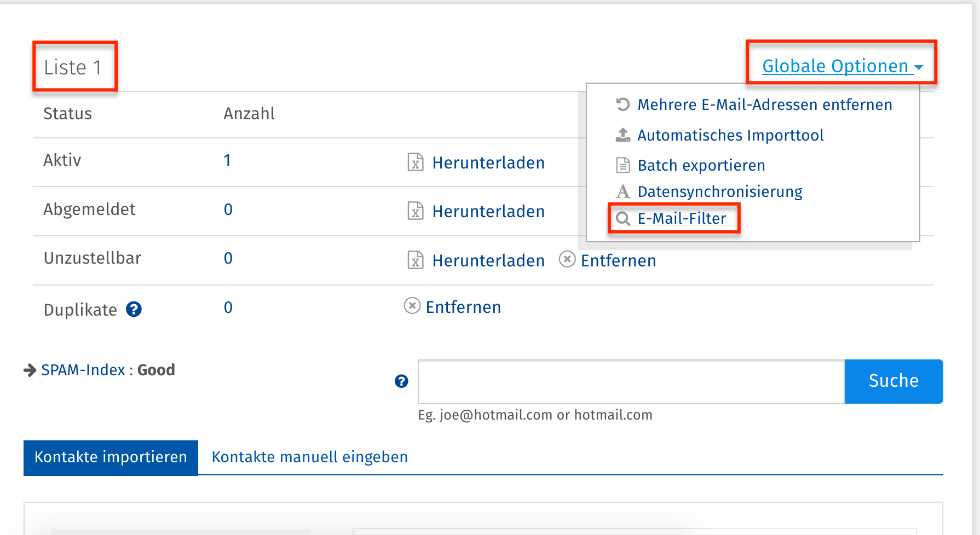Screen dimensions: 980x535
Task: Click the Excel icon in Unzustellbar row
Action: (416, 260)
